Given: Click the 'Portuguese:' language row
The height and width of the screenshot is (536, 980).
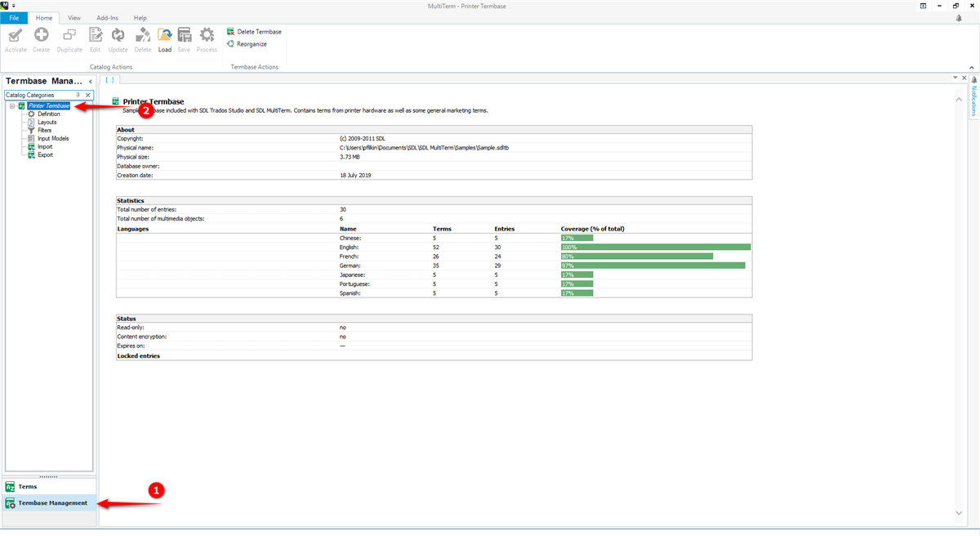Looking at the screenshot, I should click(x=434, y=284).
